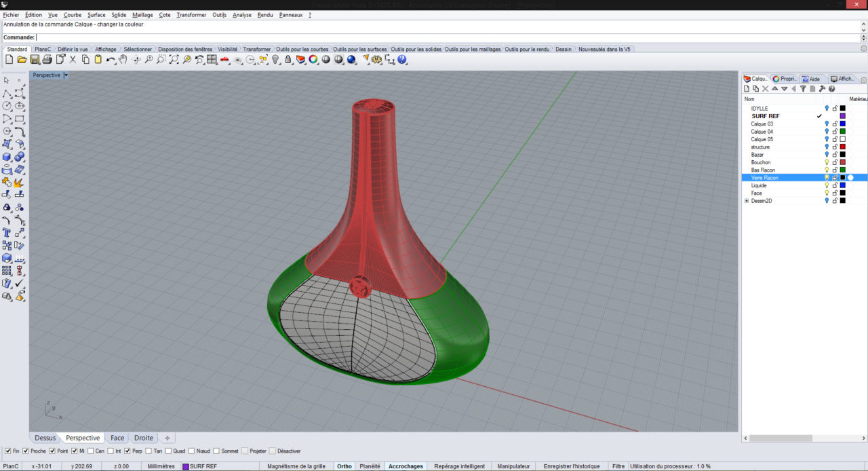
Task: Toggle the Ortho status bar button
Action: pos(344,466)
